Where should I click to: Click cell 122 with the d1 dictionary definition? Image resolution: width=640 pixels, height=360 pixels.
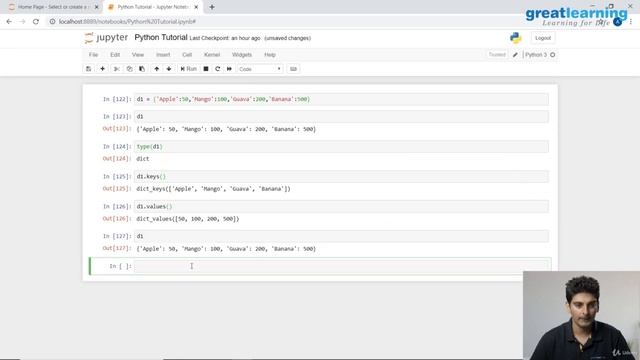[x=342, y=99]
